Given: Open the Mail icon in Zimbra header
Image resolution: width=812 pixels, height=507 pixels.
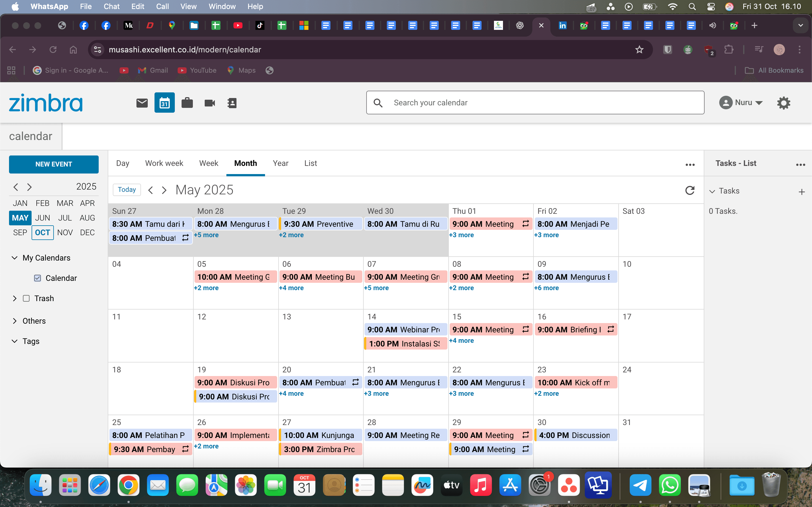Looking at the screenshot, I should (142, 103).
